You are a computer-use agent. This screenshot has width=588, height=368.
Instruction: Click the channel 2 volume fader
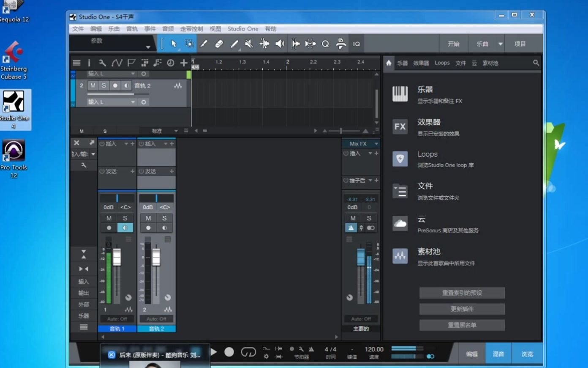[x=156, y=257]
